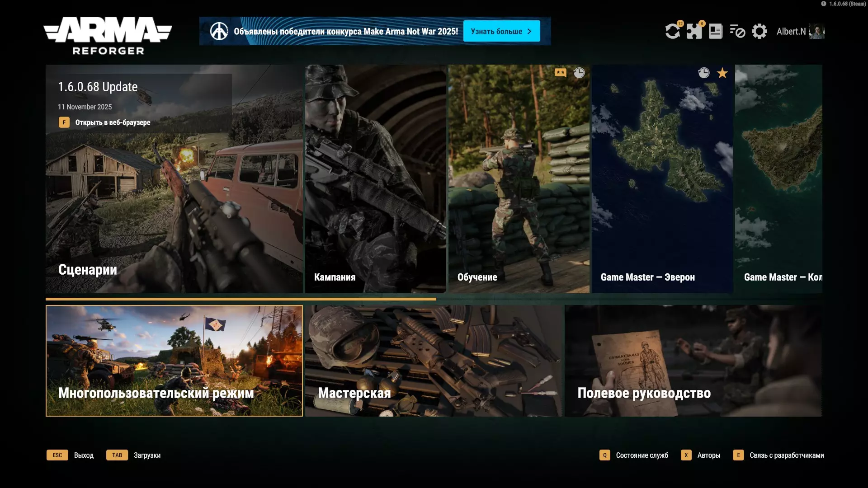Click the blocked list icon
Image resolution: width=868 pixels, height=488 pixels.
pos(737,31)
